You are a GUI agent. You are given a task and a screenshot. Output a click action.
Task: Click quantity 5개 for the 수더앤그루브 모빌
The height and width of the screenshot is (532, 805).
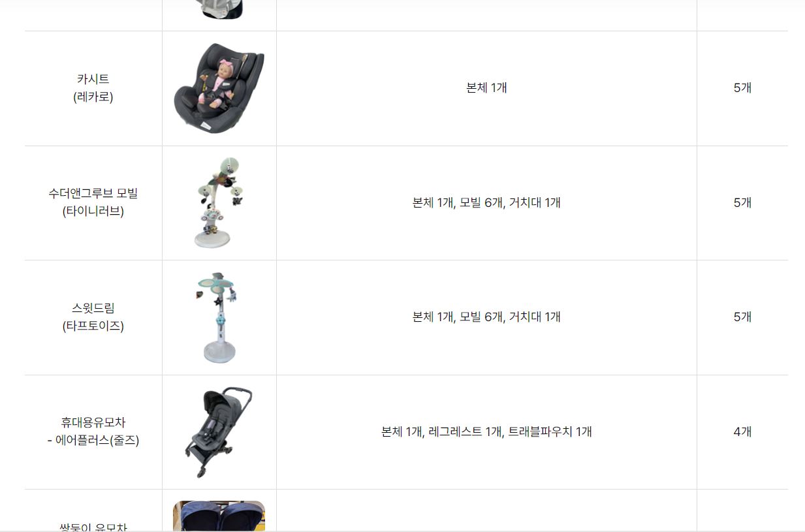coord(742,202)
